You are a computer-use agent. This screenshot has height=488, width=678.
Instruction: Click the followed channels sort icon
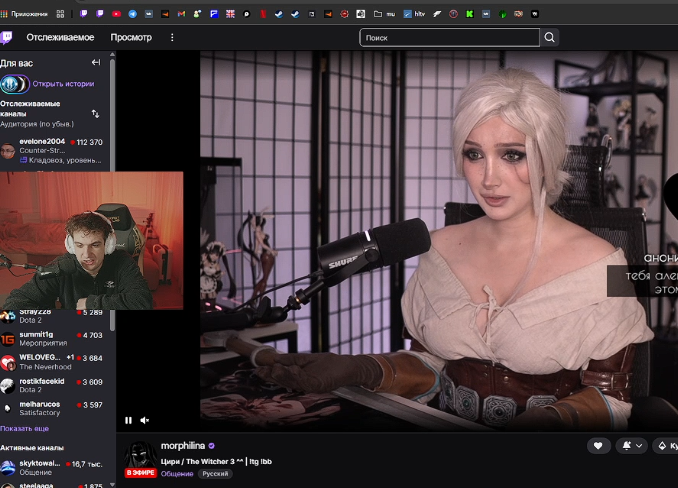point(96,114)
